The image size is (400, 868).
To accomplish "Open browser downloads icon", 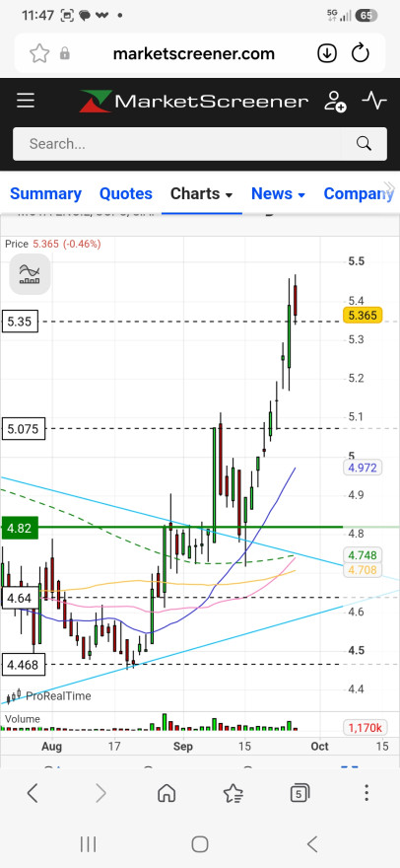I will click(x=327, y=53).
